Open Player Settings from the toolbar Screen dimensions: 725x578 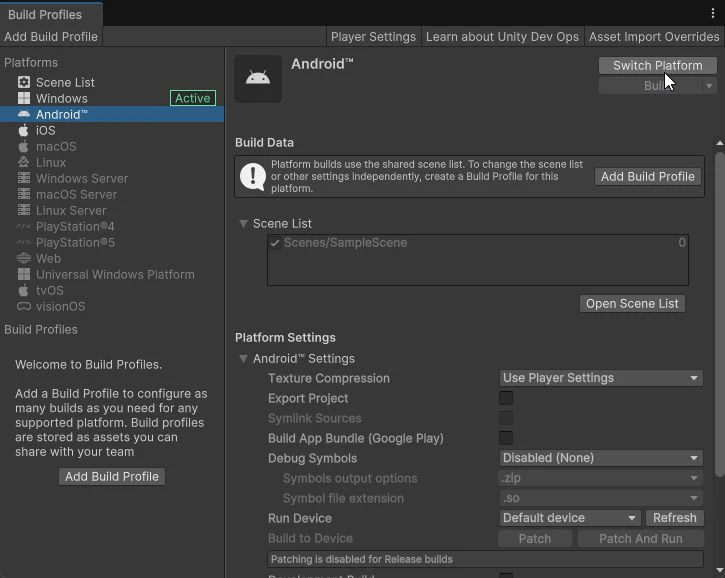[373, 37]
